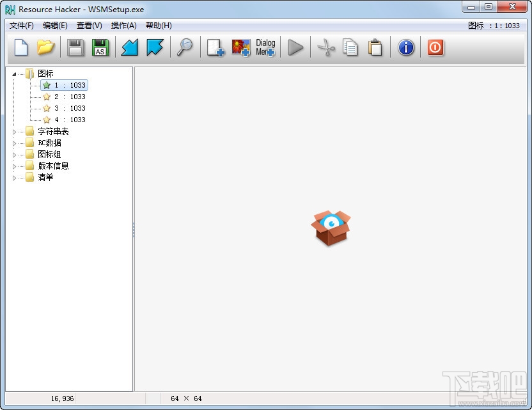This screenshot has height=410, width=532.
Task: Select icon resource 2 : 1033
Action: coord(68,97)
